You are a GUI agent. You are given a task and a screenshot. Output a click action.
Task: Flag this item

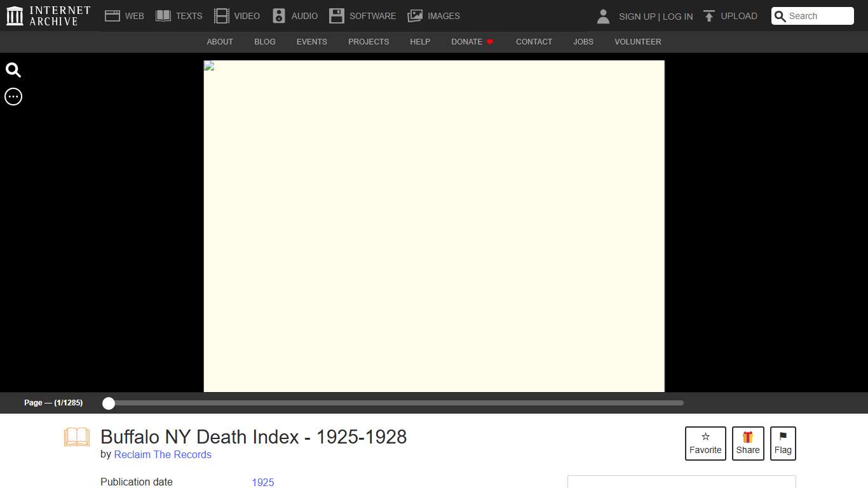783,443
